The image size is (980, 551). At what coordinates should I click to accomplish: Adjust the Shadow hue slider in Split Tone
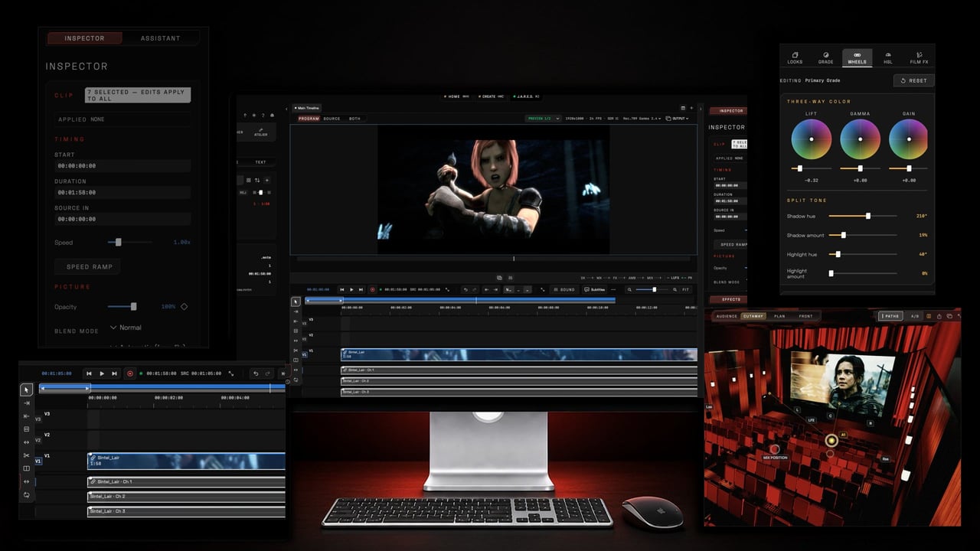point(862,216)
